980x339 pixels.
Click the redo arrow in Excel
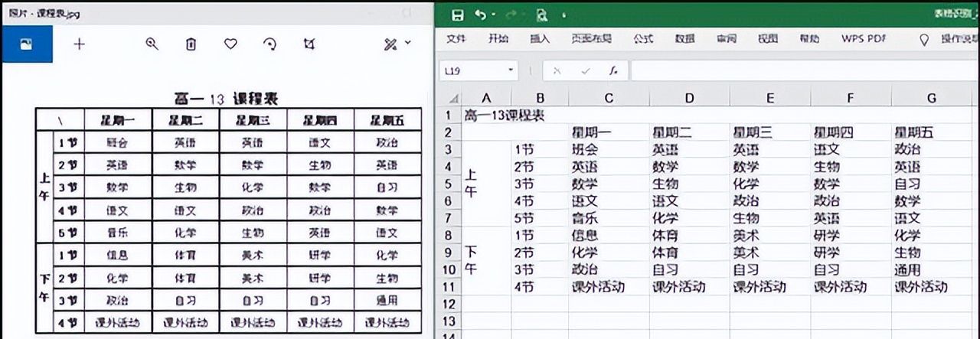(x=510, y=15)
